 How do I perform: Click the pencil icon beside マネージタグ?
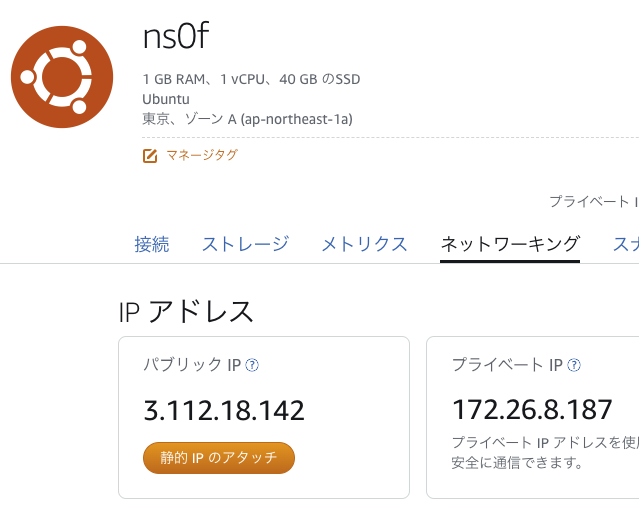click(150, 155)
